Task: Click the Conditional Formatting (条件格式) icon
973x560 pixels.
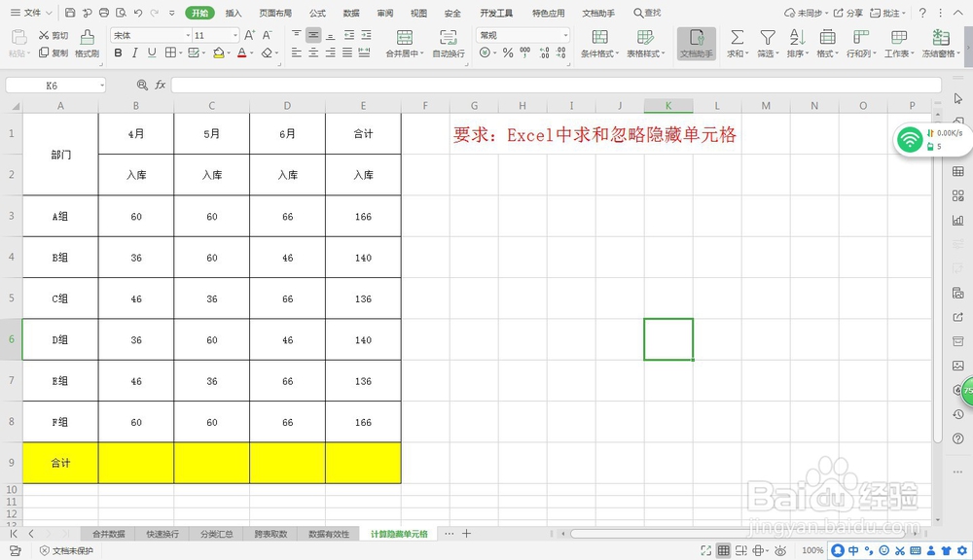Action: point(600,37)
